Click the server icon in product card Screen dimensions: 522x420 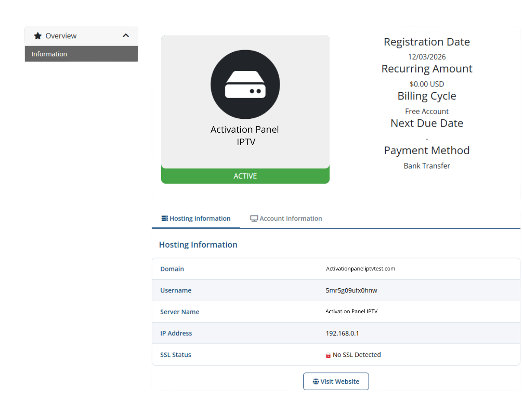[x=245, y=84]
